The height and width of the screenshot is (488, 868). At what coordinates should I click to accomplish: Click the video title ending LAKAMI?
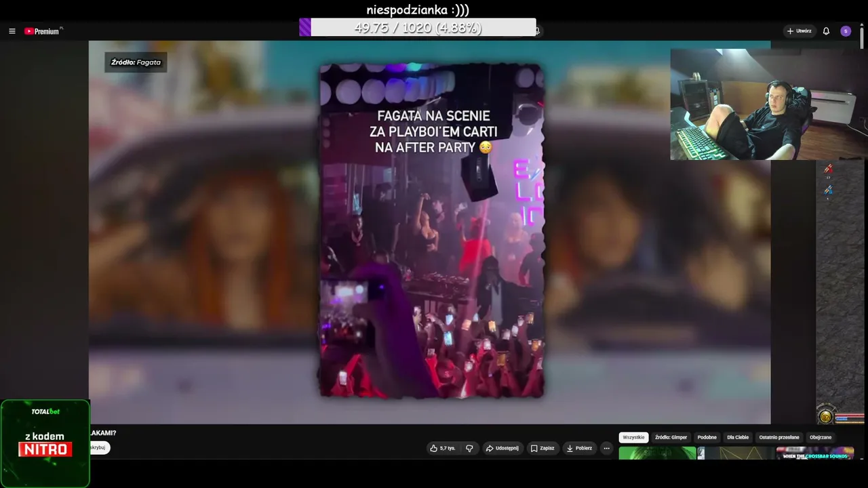(103, 432)
